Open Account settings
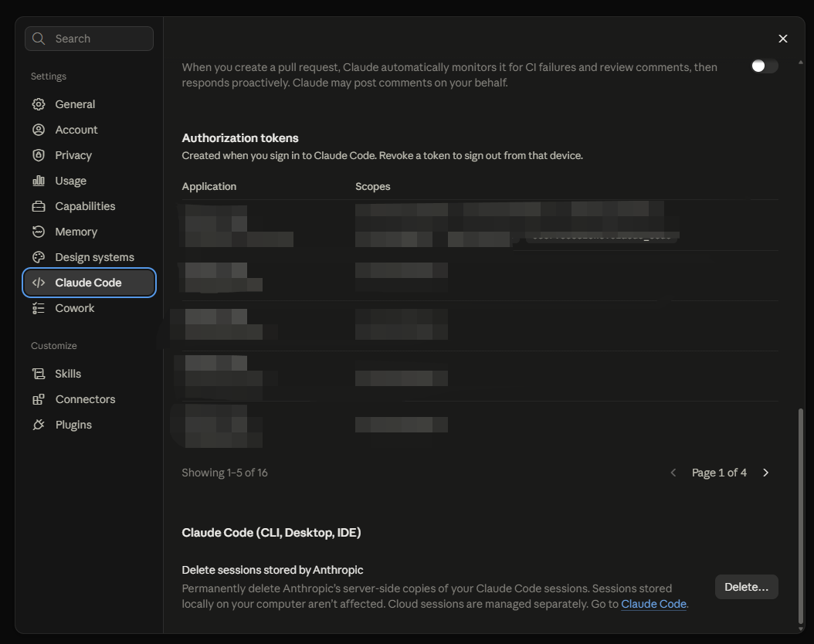 [x=90, y=130]
